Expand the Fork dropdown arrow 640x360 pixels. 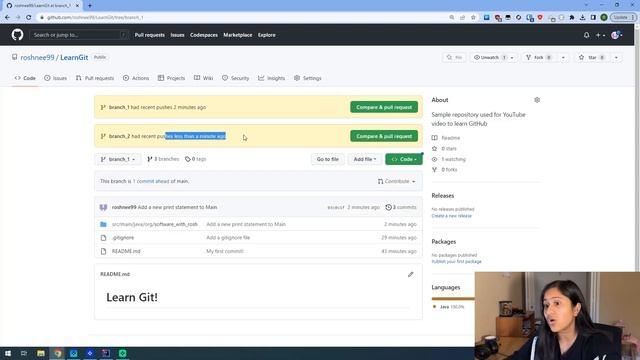563,58
